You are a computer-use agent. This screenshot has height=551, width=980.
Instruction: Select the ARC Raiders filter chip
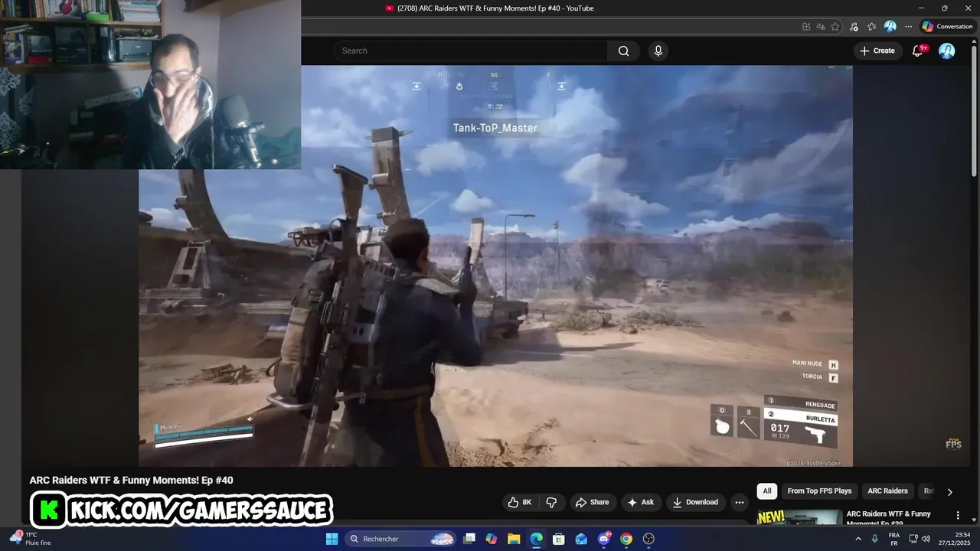[x=887, y=491]
